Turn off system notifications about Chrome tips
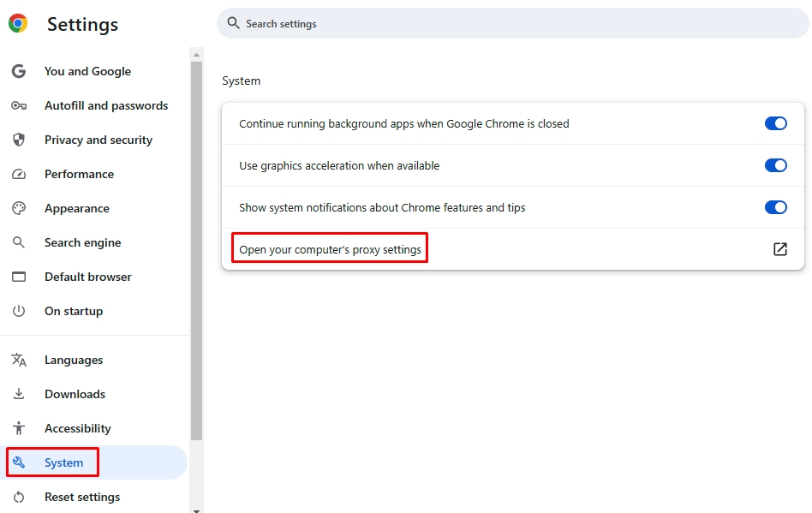Image resolution: width=812 pixels, height=513 pixels. [776, 207]
